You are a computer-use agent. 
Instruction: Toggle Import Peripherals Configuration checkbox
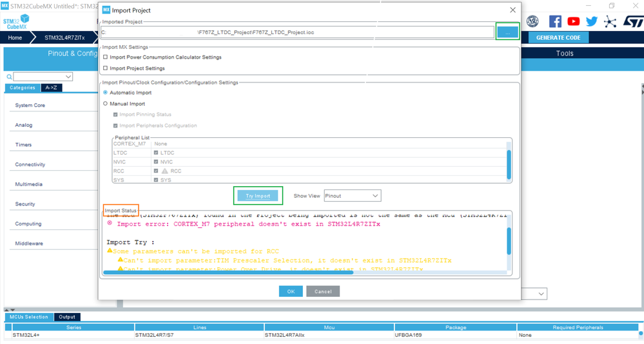pyautogui.click(x=115, y=126)
